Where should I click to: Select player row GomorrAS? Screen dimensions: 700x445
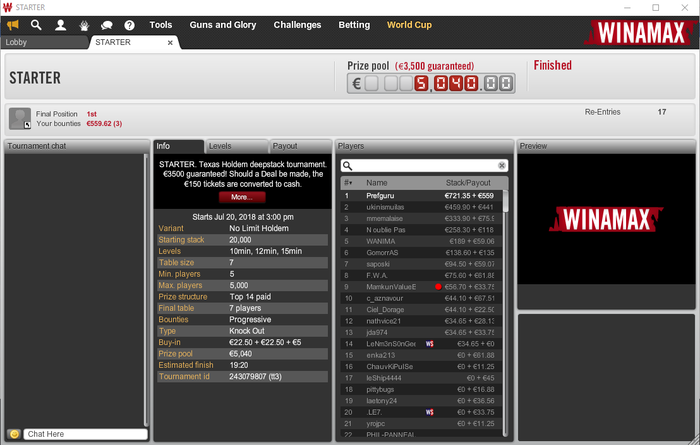[x=421, y=253]
